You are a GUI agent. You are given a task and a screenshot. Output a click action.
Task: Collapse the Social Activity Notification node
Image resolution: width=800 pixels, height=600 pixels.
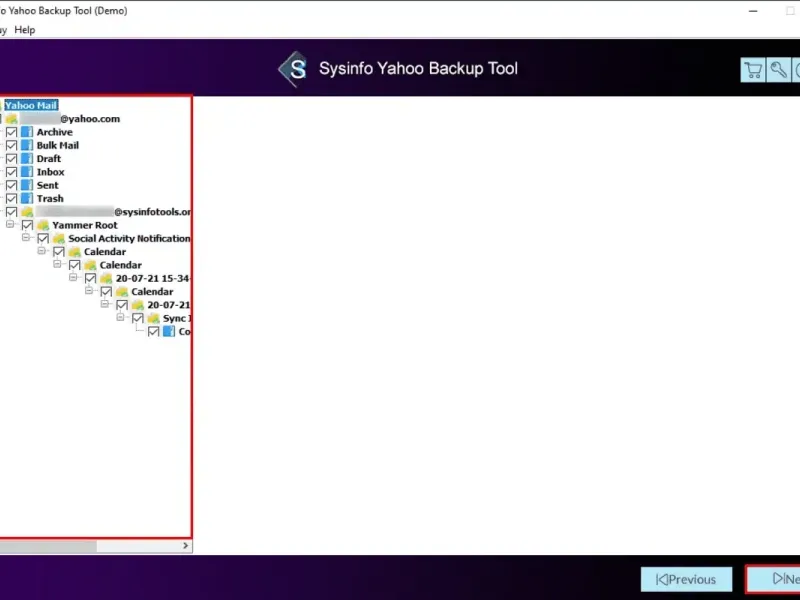pyautogui.click(x=26, y=237)
